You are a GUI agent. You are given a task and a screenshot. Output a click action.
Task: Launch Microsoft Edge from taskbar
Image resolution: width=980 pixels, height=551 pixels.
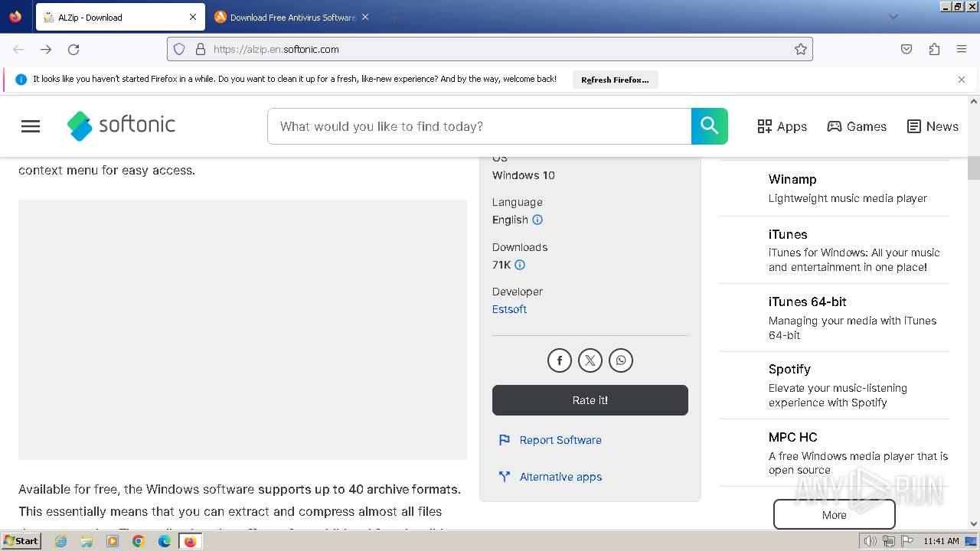165,541
